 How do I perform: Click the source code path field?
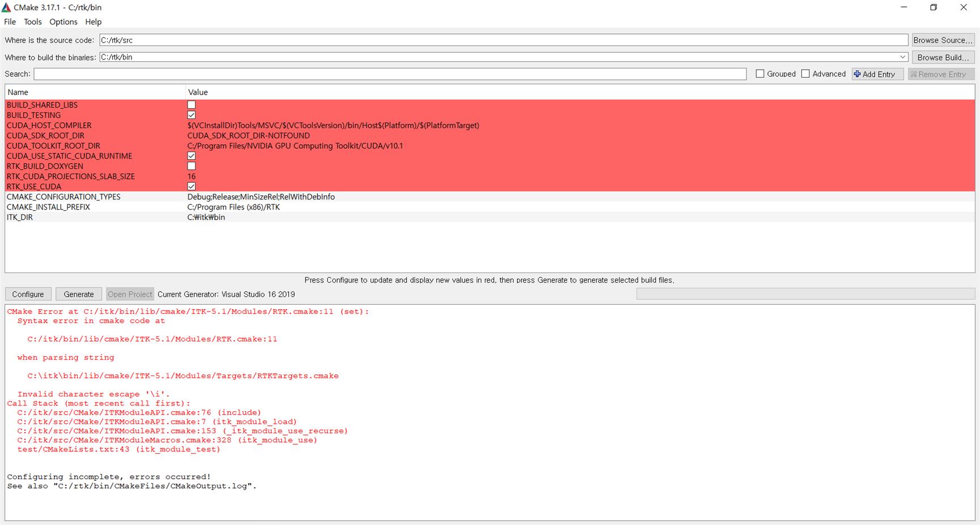[503, 40]
